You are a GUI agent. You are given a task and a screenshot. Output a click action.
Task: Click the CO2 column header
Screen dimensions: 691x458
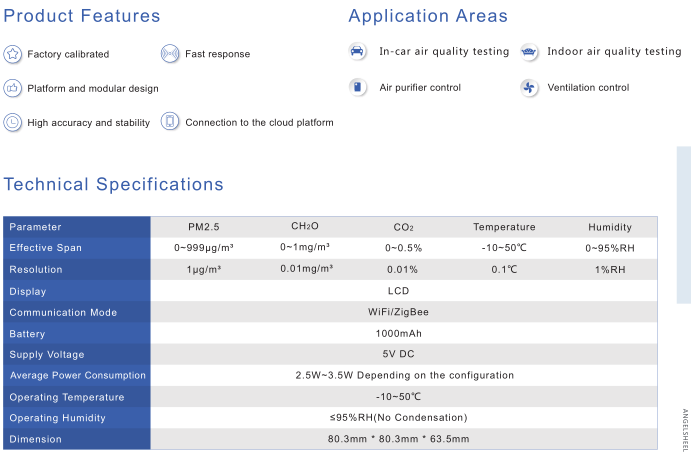click(x=403, y=227)
